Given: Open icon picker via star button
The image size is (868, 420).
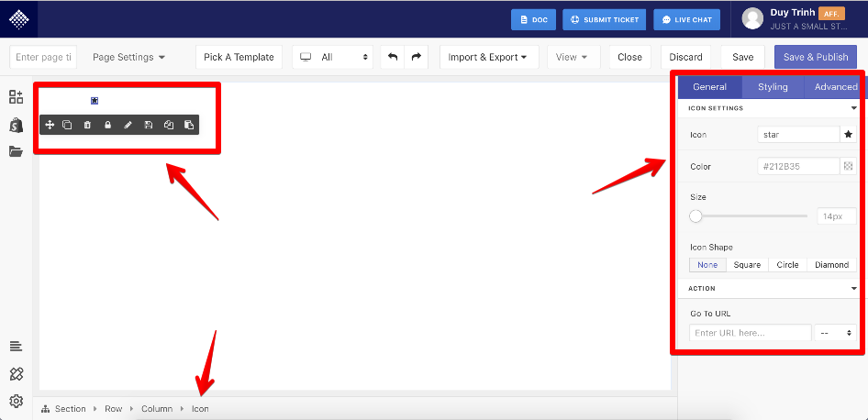Looking at the screenshot, I should click(848, 135).
